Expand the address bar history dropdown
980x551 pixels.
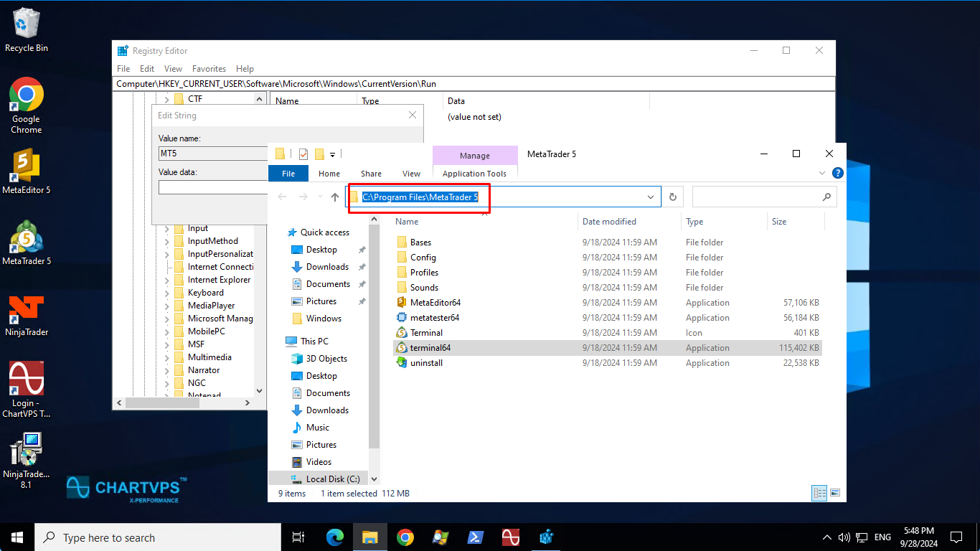tap(651, 197)
